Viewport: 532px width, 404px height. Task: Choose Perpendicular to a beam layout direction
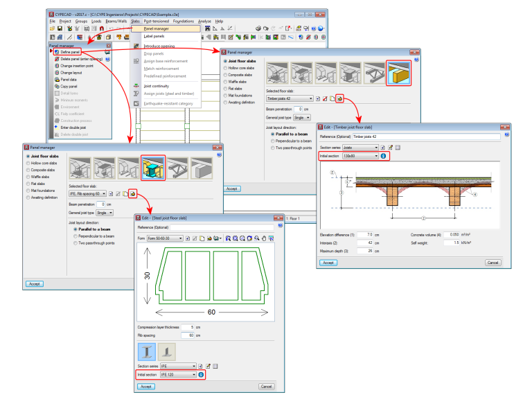click(x=76, y=236)
